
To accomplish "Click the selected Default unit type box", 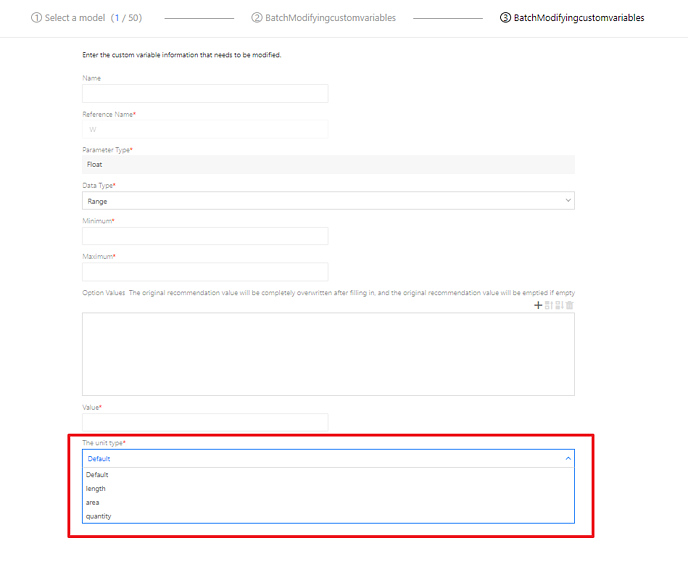I will (x=328, y=458).
